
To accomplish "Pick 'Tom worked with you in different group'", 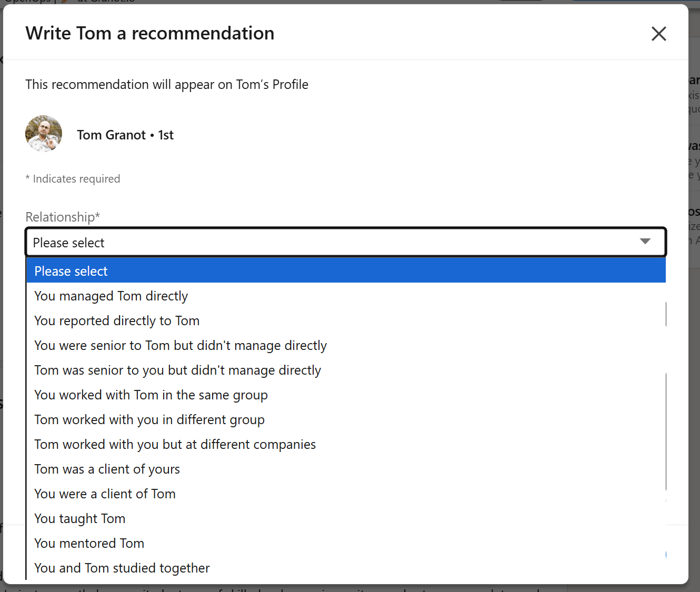I will click(149, 419).
